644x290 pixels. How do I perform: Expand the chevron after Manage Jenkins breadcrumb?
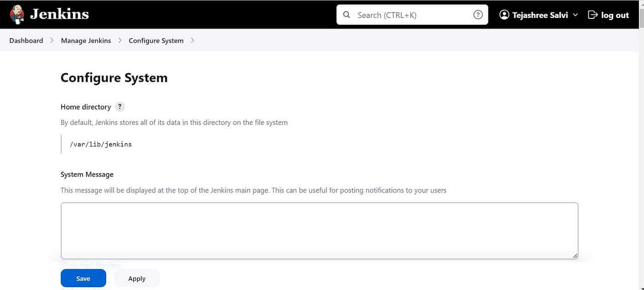coord(120,41)
